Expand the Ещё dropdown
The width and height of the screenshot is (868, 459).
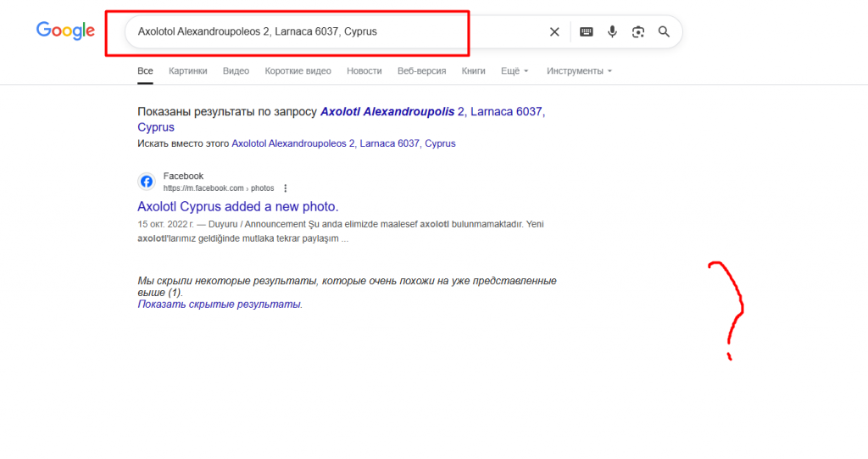tap(514, 71)
